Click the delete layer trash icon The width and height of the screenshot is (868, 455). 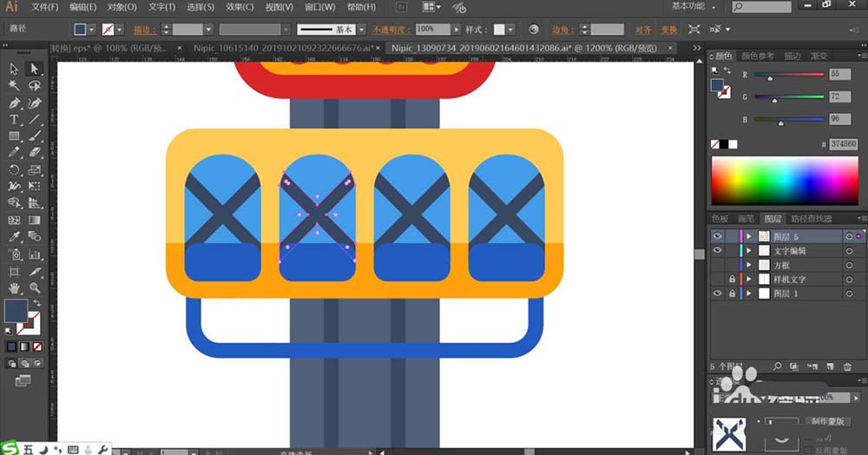(x=847, y=367)
